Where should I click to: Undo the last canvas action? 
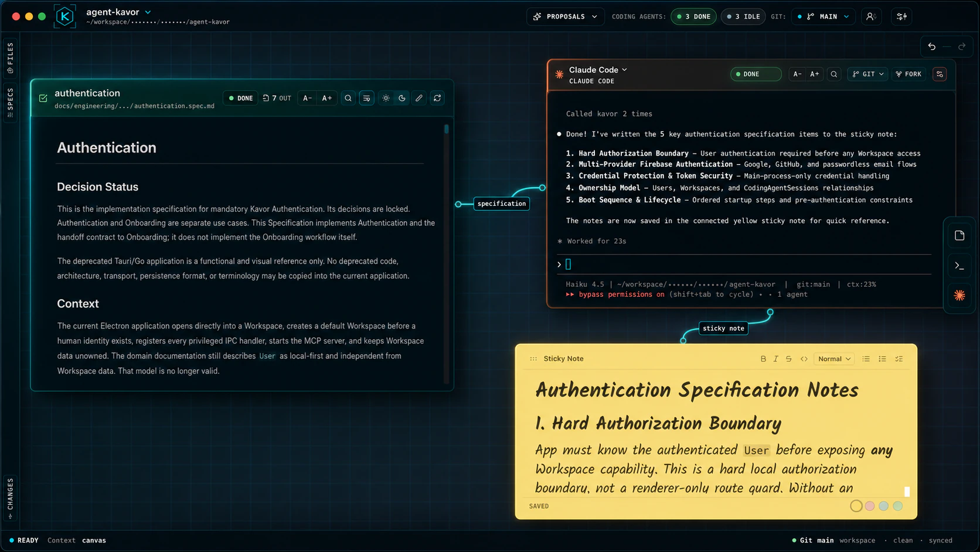pyautogui.click(x=931, y=46)
